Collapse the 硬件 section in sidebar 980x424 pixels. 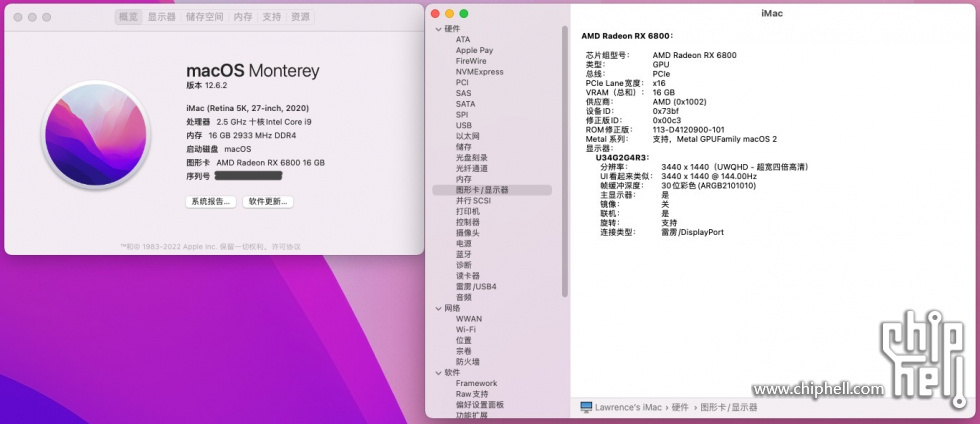pos(438,29)
